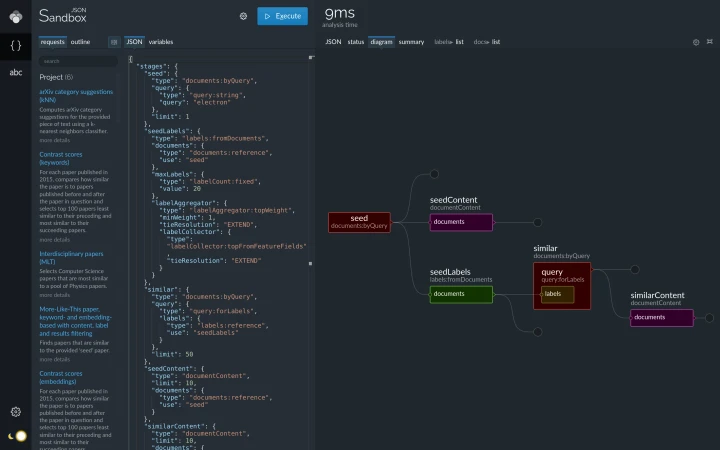The height and width of the screenshot is (450, 720).
Task: Expand more details under Contrast scores keywords
Action: click(x=55, y=240)
